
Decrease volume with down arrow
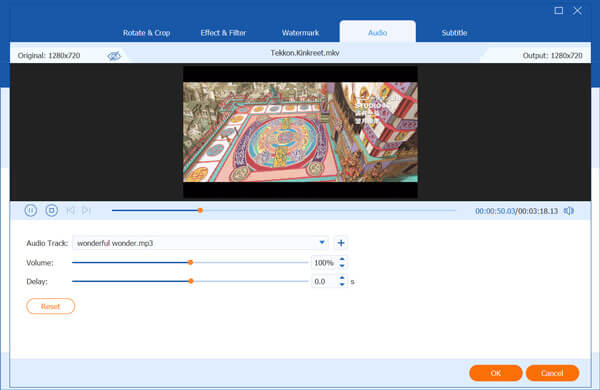[x=342, y=266]
